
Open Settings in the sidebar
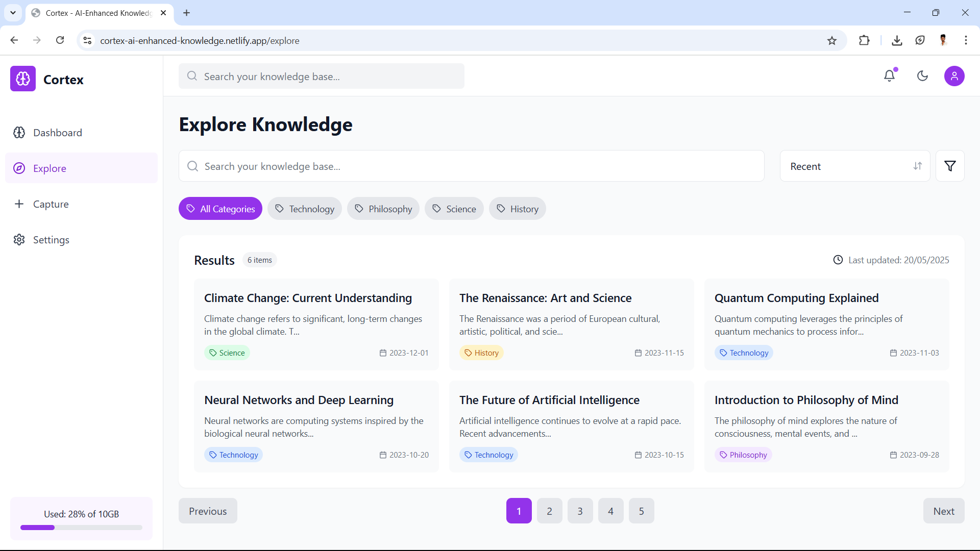tap(51, 240)
